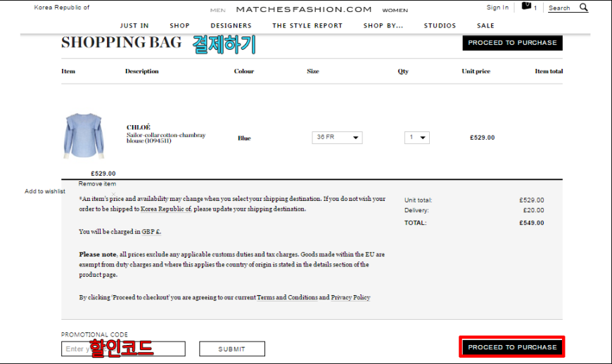Open the Privacy Policy link
Screen dimensions: 612x364
tap(350, 297)
